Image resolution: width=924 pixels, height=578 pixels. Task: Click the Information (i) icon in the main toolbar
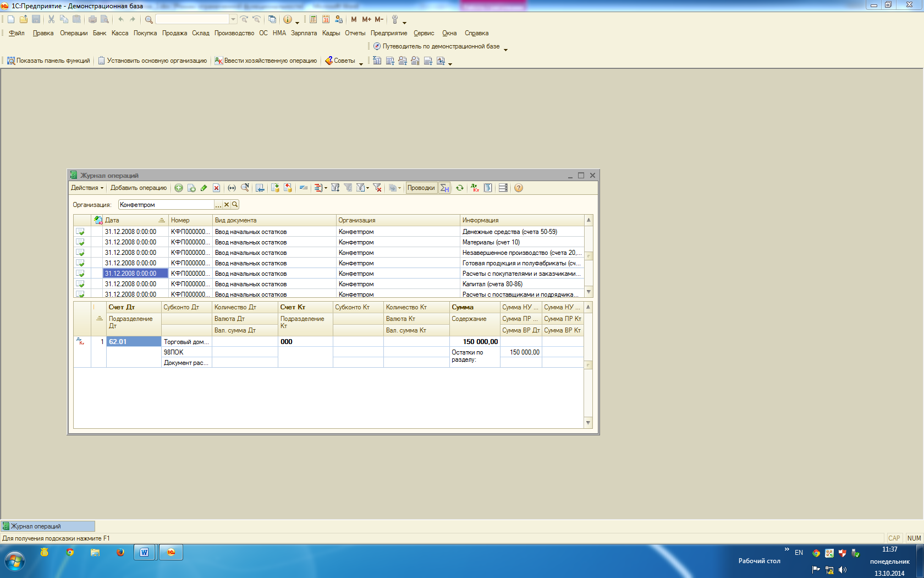288,19
